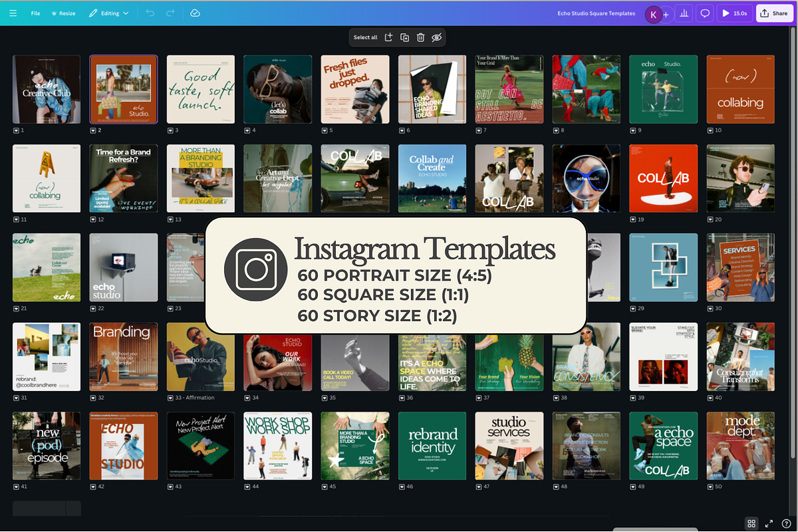Undo the last action
798x532 pixels.
click(150, 13)
